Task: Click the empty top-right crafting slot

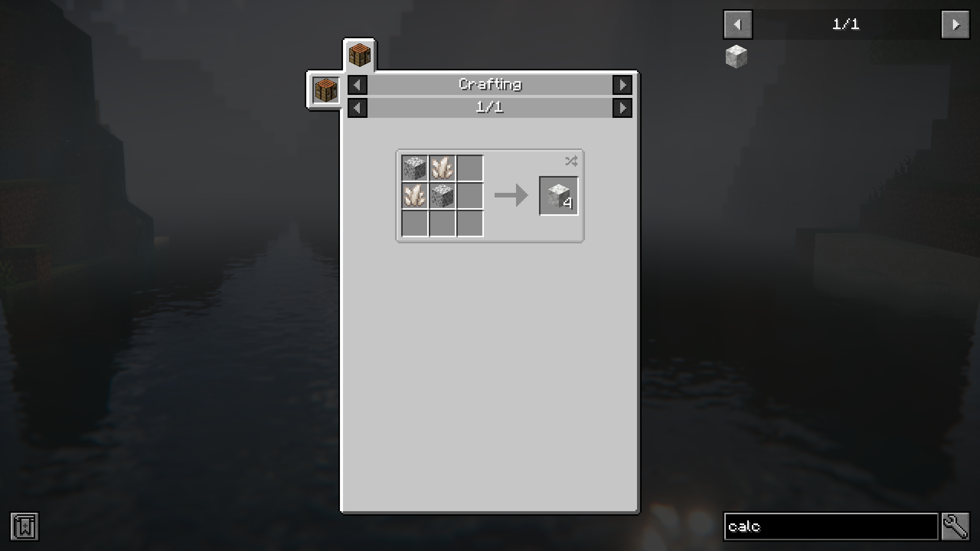Action: [x=470, y=168]
